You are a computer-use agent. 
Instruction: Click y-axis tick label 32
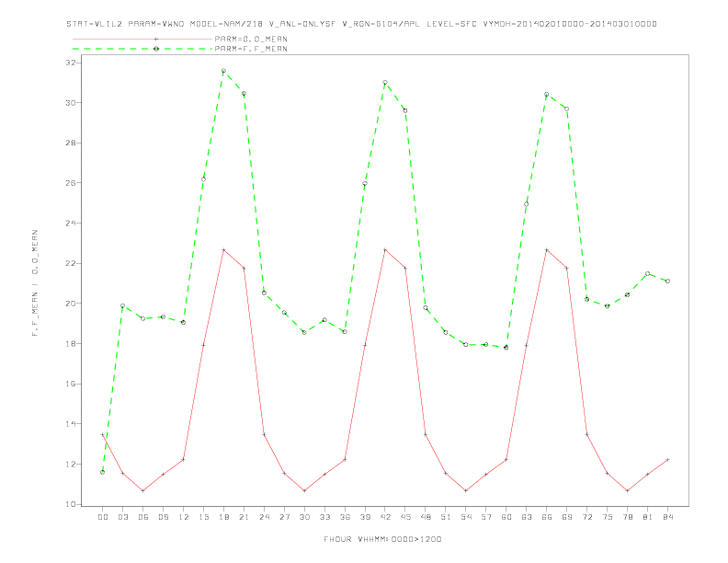click(70, 63)
